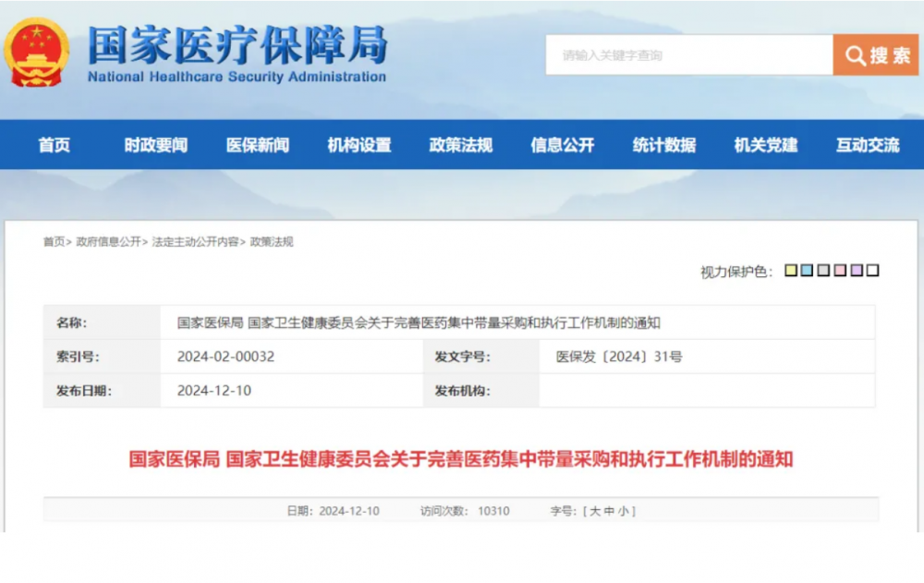
Task: Set font size to 大 (large)
Action: [594, 511]
